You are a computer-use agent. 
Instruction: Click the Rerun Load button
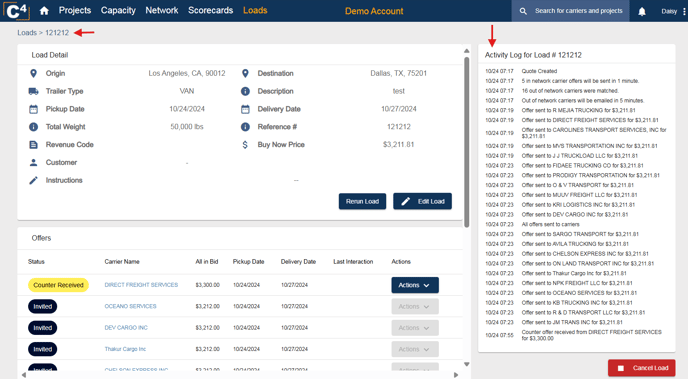pyautogui.click(x=362, y=201)
